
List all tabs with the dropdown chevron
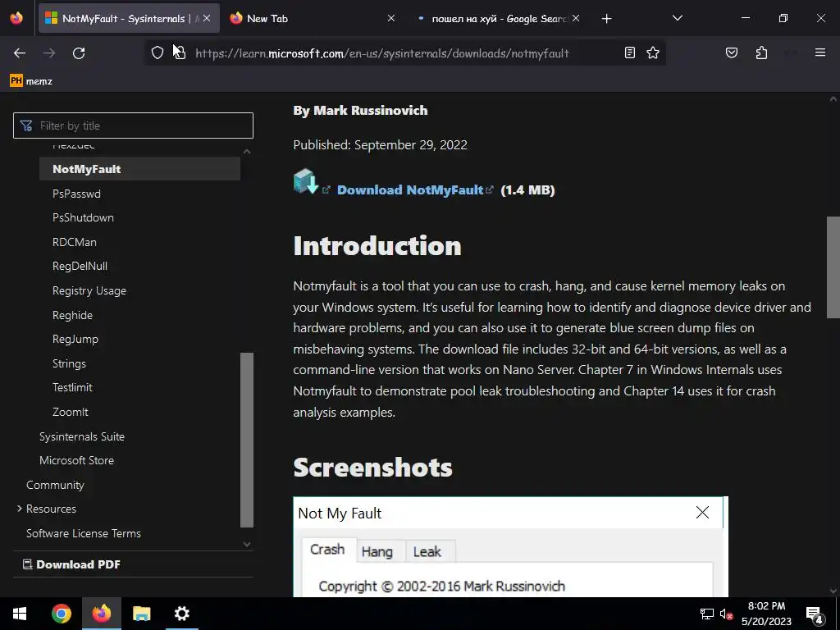[677, 18]
